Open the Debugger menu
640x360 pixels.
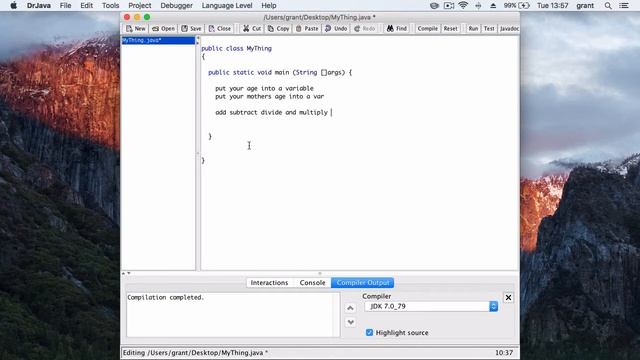click(176, 5)
